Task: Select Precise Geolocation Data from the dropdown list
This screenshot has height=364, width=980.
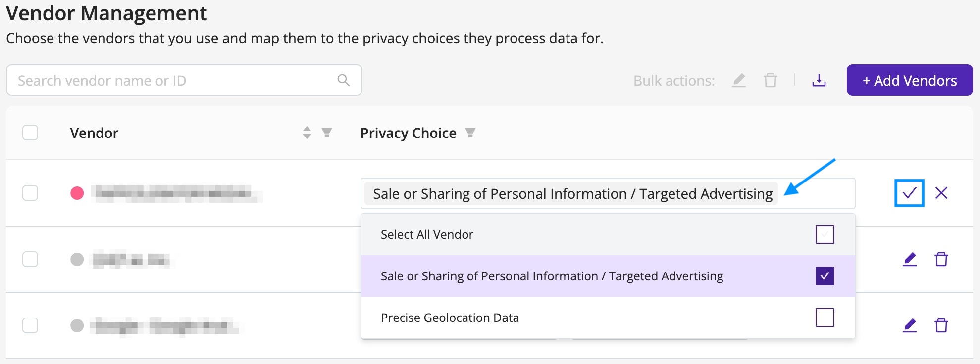Action: 450,317
